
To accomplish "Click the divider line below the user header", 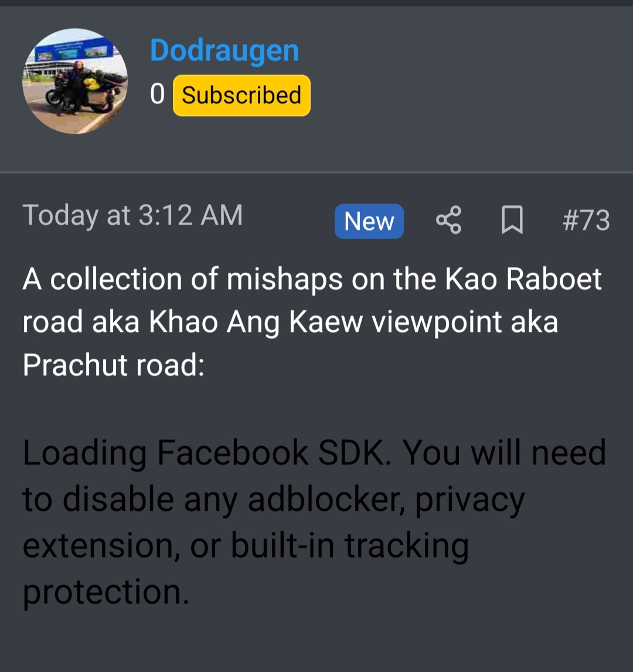I will click(x=316, y=173).
